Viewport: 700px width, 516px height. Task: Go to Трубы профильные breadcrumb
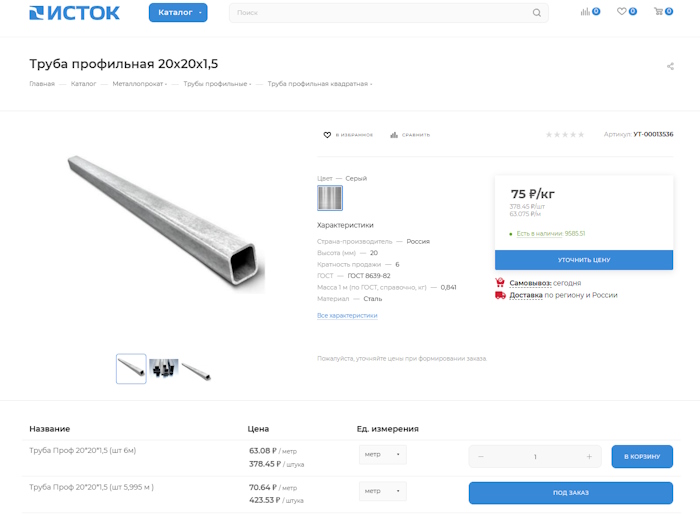click(217, 84)
